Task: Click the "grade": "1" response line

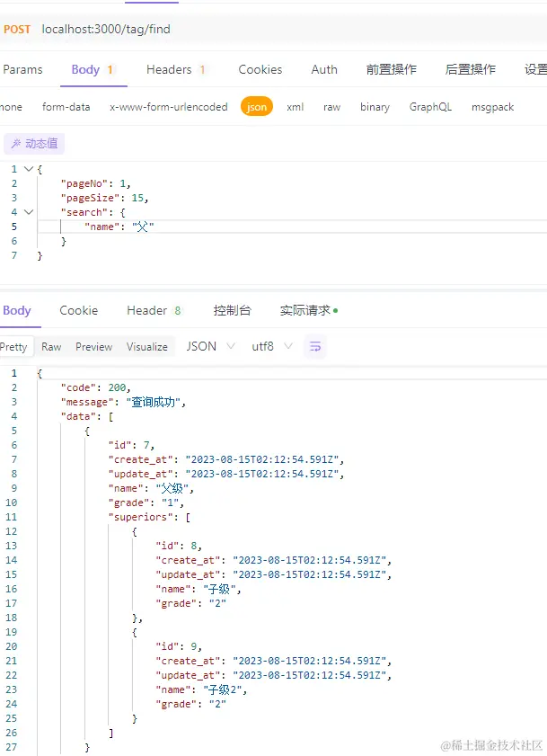Action: click(146, 503)
